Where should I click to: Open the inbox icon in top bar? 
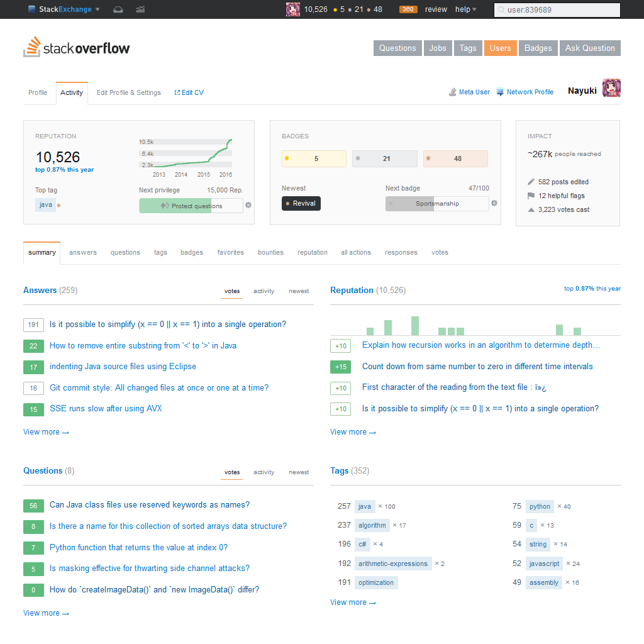click(118, 9)
